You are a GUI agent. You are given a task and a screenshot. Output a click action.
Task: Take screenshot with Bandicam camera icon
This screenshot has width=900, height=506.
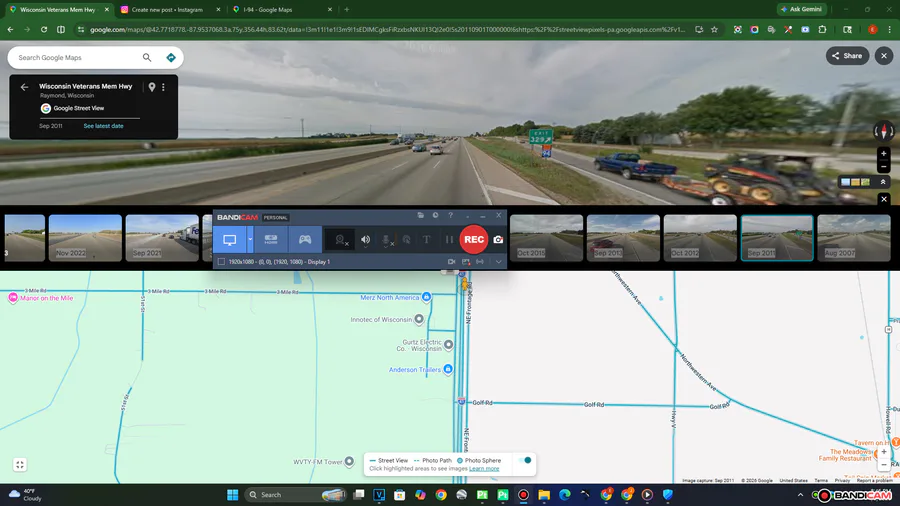point(498,240)
